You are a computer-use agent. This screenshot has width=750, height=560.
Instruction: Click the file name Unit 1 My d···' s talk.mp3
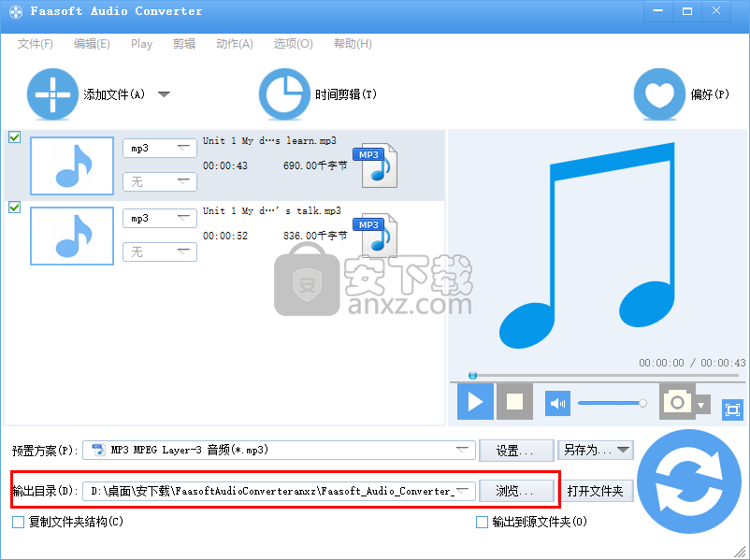click(272, 211)
